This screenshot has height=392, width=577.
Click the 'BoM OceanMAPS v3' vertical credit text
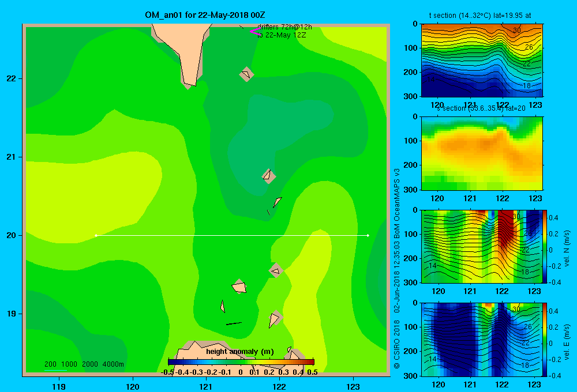397,203
